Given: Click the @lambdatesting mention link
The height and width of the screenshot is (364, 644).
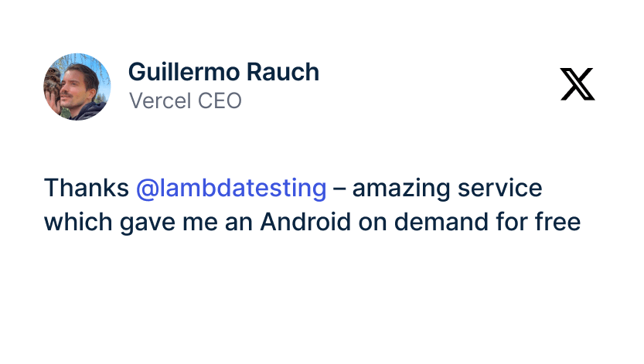Looking at the screenshot, I should click(x=231, y=188).
